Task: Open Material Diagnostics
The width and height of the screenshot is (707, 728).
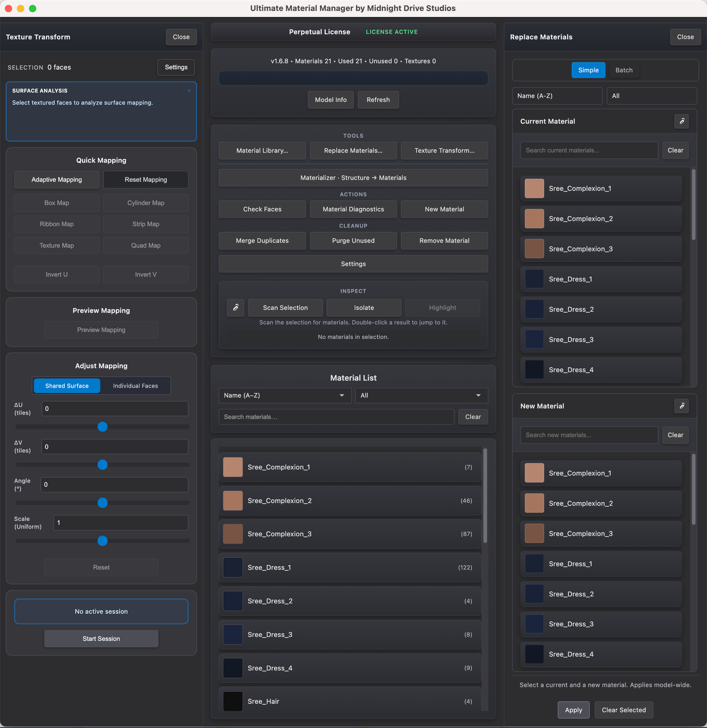Action: (353, 209)
